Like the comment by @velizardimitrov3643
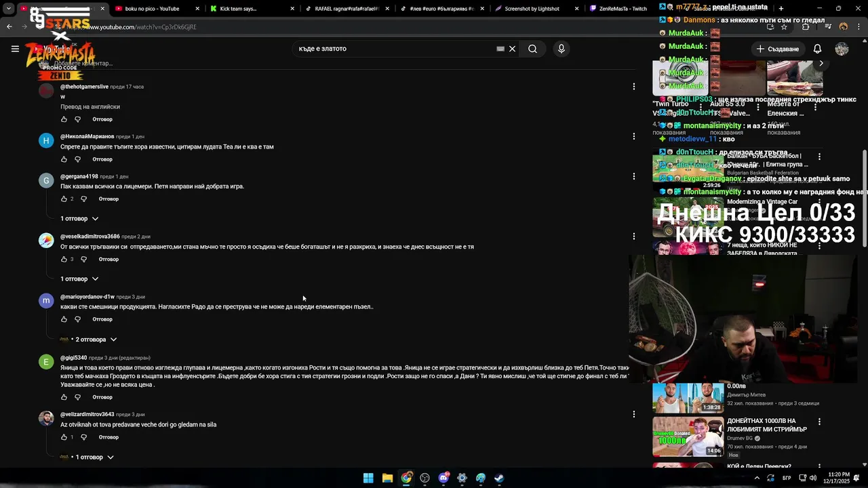Screen dimensions: 868x488 [64, 437]
